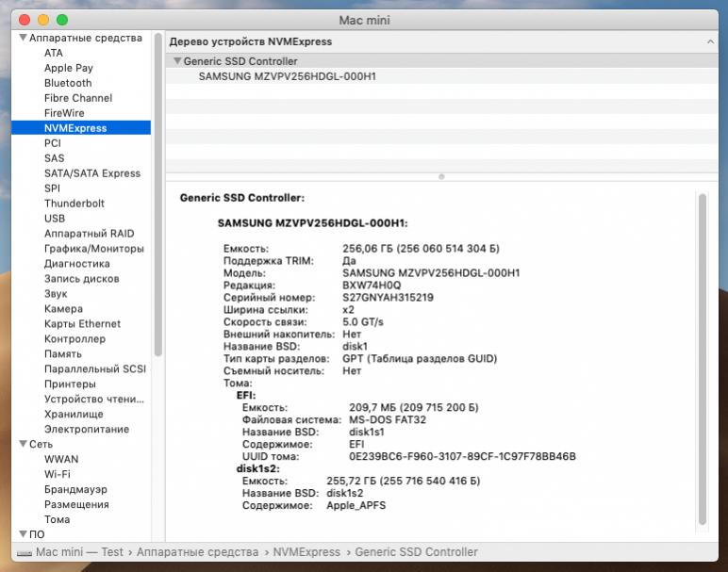Select Память in the sidebar
The height and width of the screenshot is (572, 728).
click(x=63, y=354)
